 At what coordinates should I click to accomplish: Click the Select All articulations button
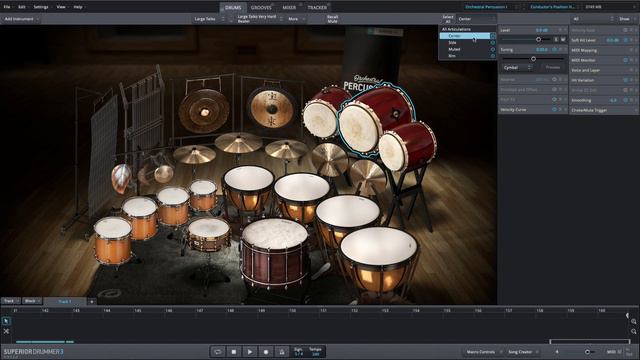click(448, 19)
